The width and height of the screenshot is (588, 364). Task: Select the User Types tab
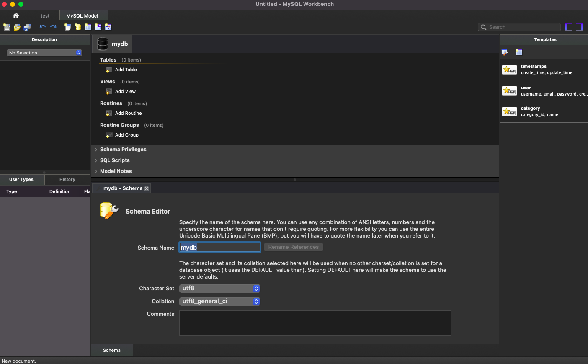[21, 179]
